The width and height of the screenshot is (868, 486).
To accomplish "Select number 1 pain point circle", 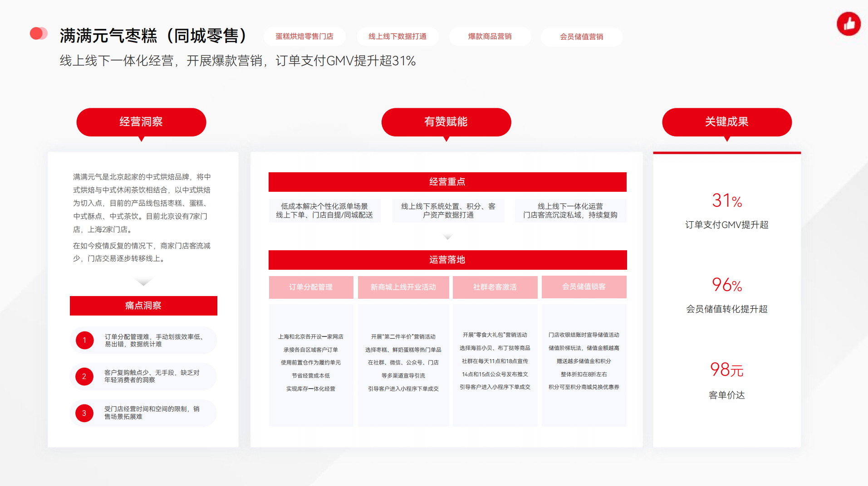I will point(84,340).
